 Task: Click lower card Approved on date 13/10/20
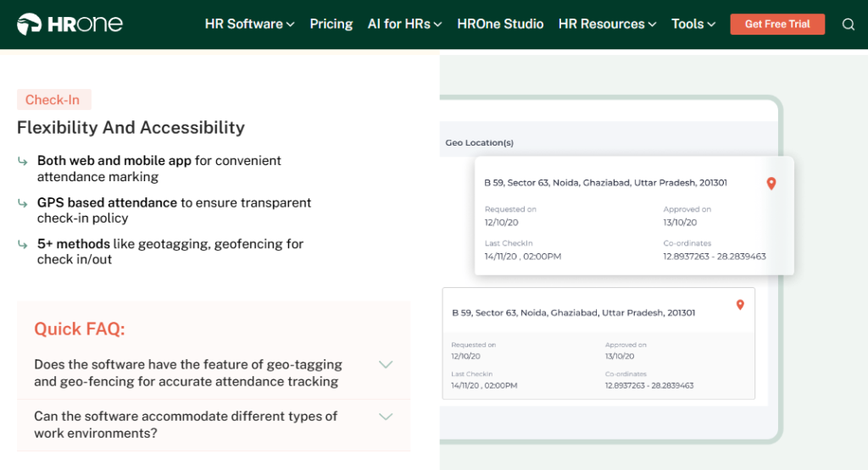pyautogui.click(x=620, y=357)
